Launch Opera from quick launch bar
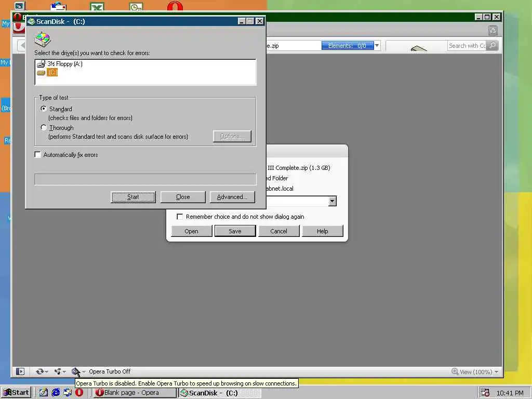 point(79,393)
